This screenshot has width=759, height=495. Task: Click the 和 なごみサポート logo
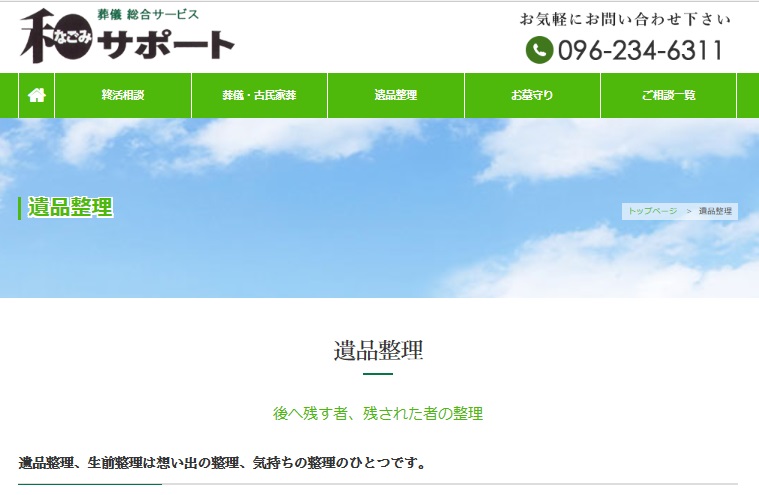tap(127, 37)
